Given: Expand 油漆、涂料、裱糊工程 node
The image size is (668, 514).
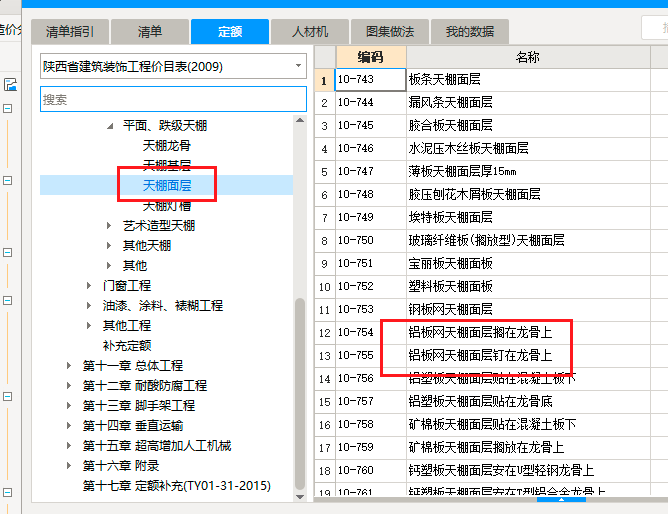Looking at the screenshot, I should coord(89,305).
